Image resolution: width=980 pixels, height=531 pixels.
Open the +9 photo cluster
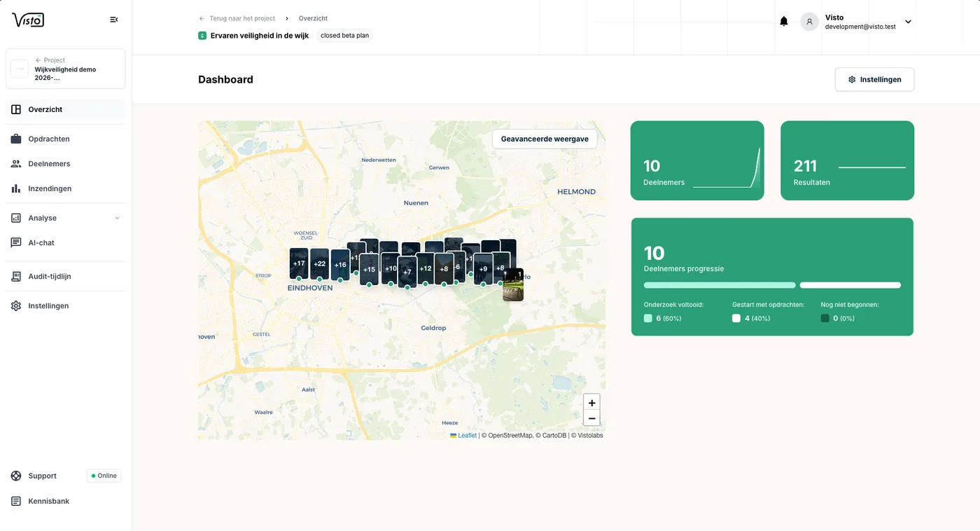coord(483,269)
